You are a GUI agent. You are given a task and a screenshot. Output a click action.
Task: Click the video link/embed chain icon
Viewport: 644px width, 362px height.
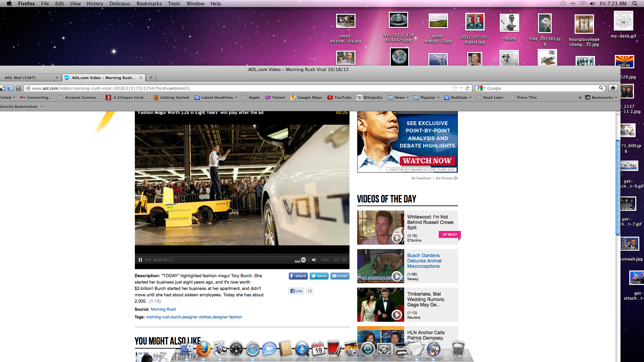pyautogui.click(x=336, y=260)
